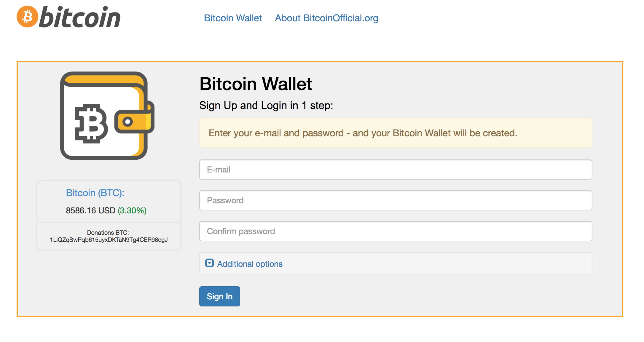Image resolution: width=644 pixels, height=342 pixels.
Task: Click the Additional options disclosure arrow
Action: [209, 264]
